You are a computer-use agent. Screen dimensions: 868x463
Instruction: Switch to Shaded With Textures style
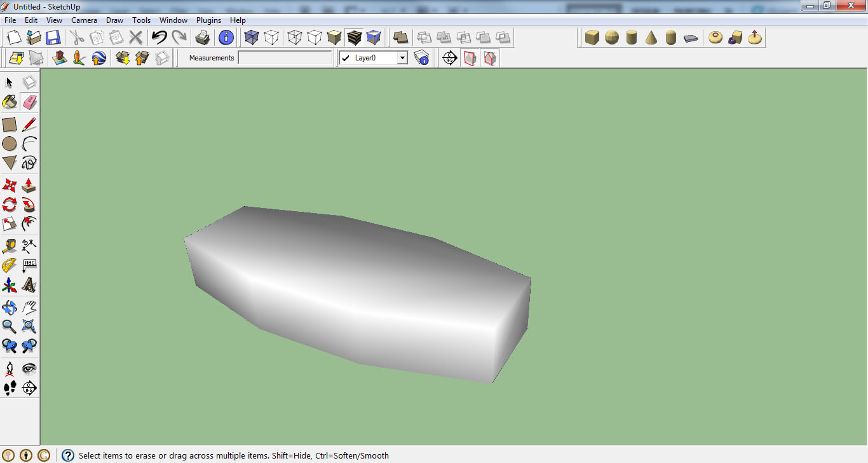point(354,38)
